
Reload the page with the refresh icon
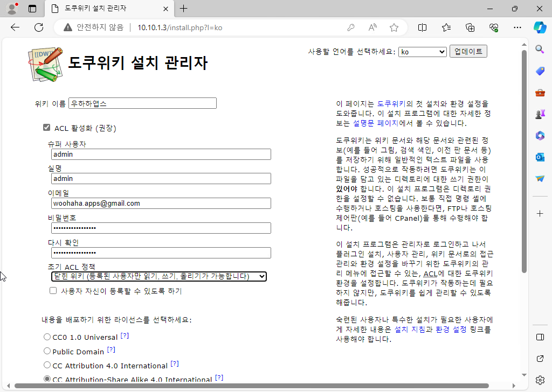[x=39, y=27]
